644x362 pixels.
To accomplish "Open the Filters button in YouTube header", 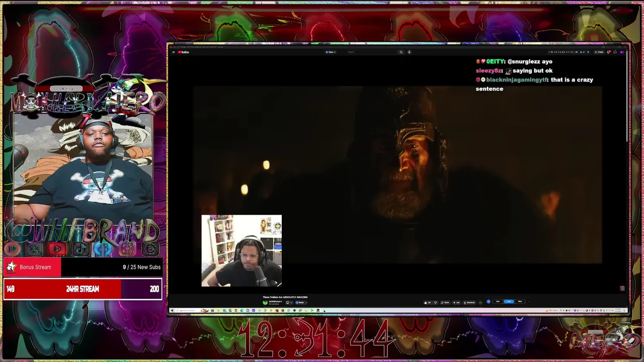I will pos(331,52).
